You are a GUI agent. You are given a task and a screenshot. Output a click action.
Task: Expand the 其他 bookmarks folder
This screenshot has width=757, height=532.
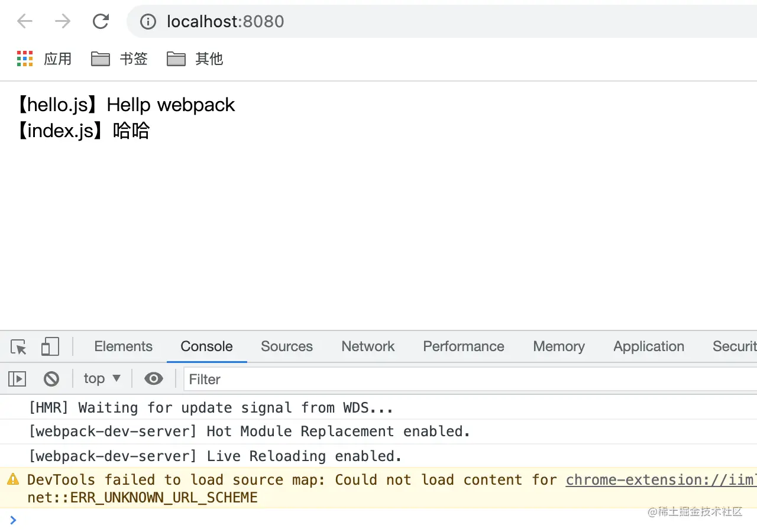pyautogui.click(x=195, y=59)
